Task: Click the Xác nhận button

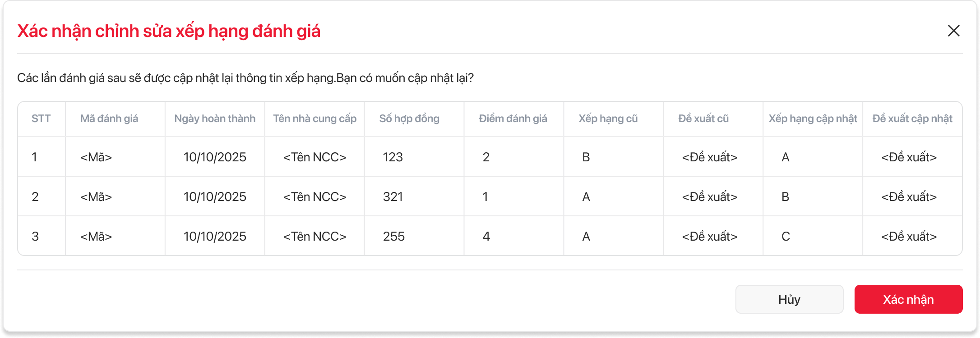Action: pos(908,299)
